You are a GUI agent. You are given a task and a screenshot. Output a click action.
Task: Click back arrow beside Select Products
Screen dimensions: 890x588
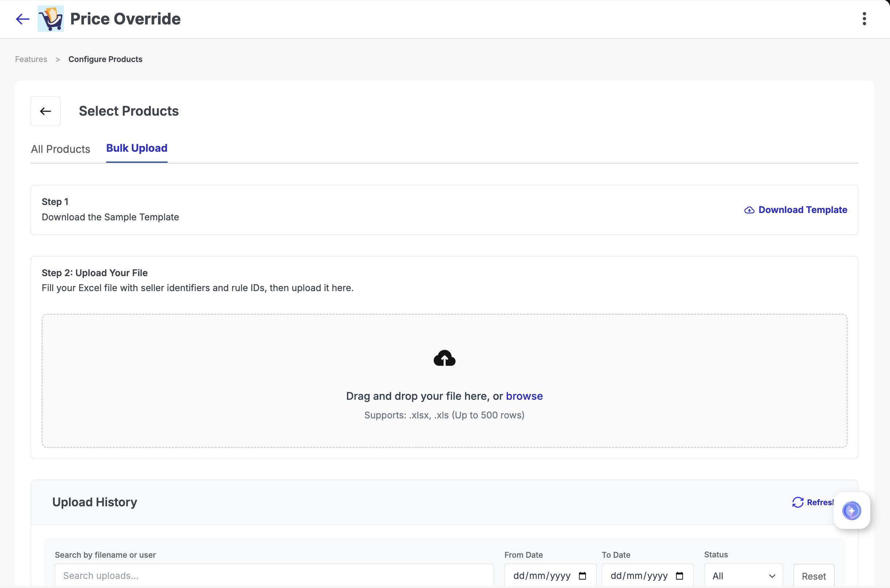(46, 111)
